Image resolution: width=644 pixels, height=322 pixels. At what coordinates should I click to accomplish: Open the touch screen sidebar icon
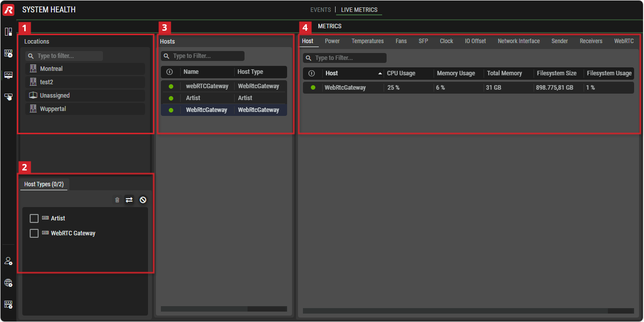point(8,97)
